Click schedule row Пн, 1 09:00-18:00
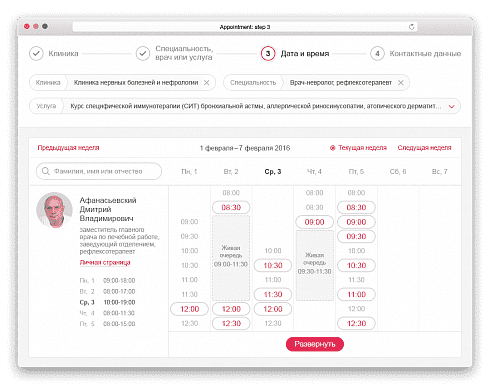 pos(107,280)
